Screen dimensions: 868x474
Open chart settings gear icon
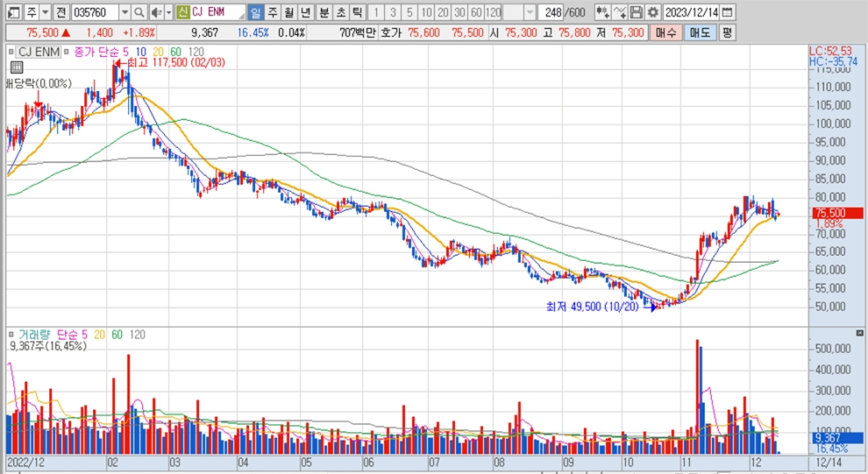[x=653, y=12]
